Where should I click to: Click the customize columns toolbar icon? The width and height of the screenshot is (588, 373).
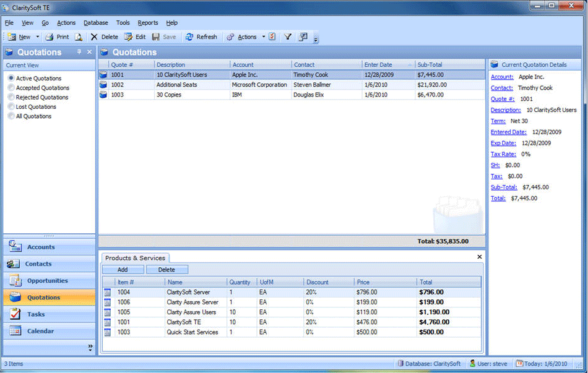[x=303, y=36]
